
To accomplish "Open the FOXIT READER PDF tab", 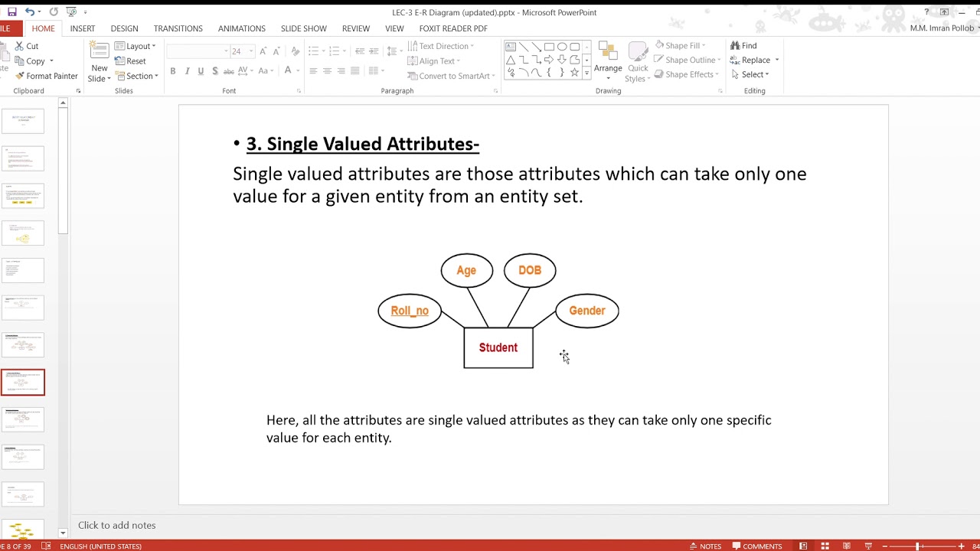I will [453, 28].
